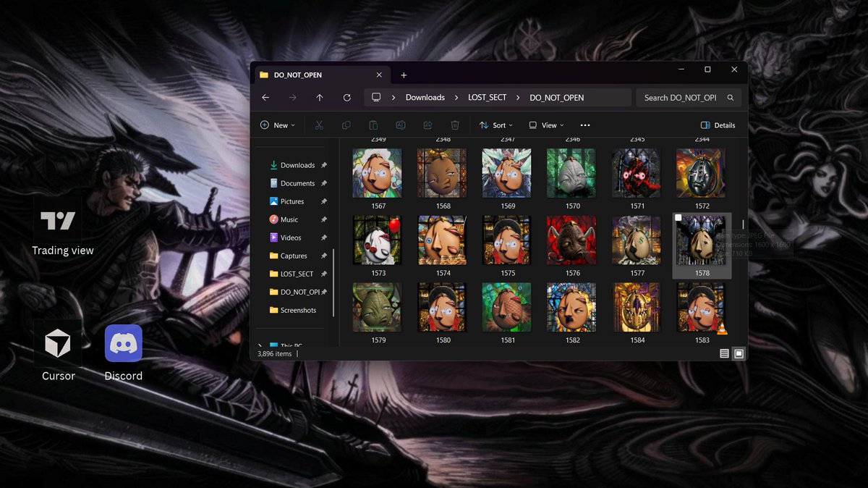Screen dimensions: 868x488
Task: Close the DO_NOT_OPEN tab
Action: [379, 75]
